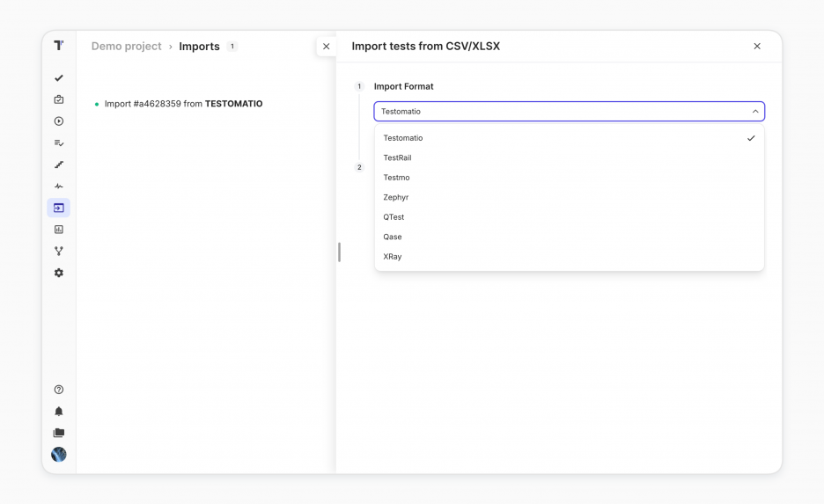Close the Imports list panel
Image resolution: width=824 pixels, height=504 pixels.
pos(327,47)
